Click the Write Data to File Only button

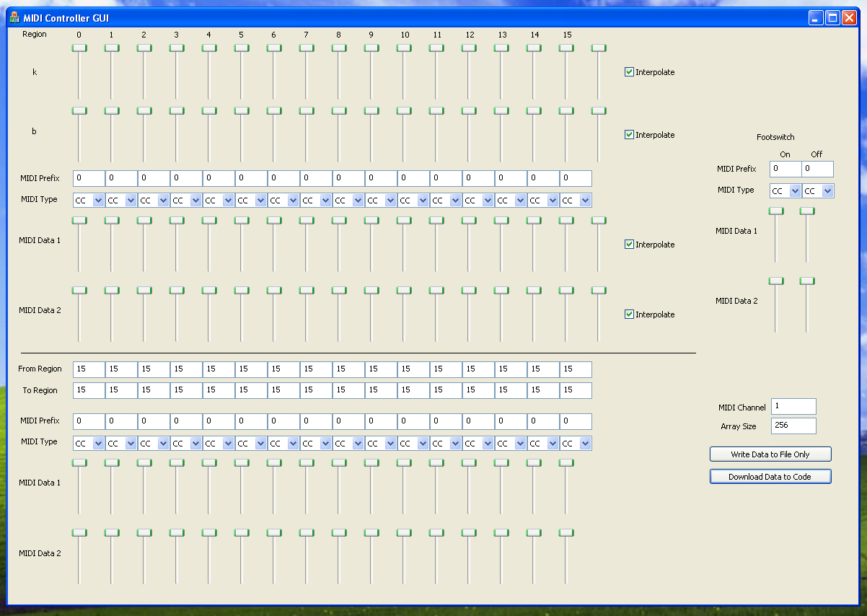click(770, 454)
